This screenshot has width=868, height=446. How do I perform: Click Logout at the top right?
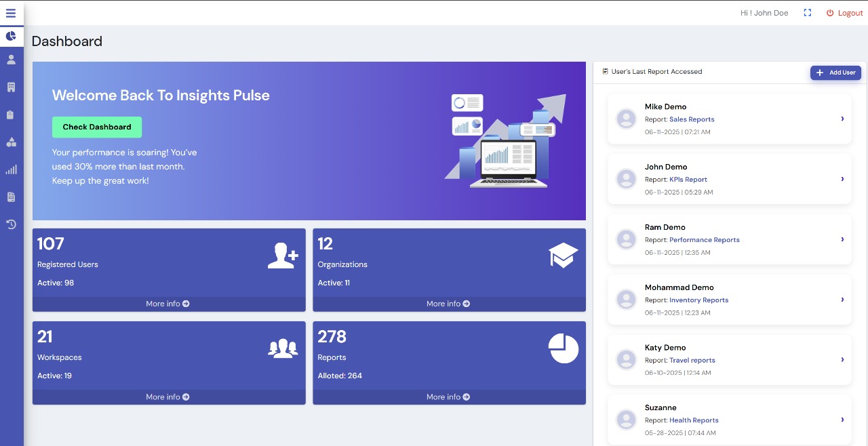[x=844, y=12]
